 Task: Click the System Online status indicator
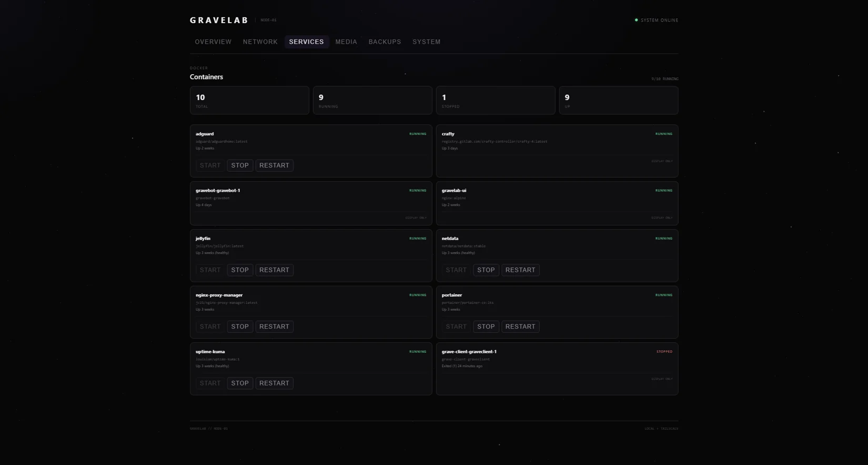pyautogui.click(x=657, y=20)
